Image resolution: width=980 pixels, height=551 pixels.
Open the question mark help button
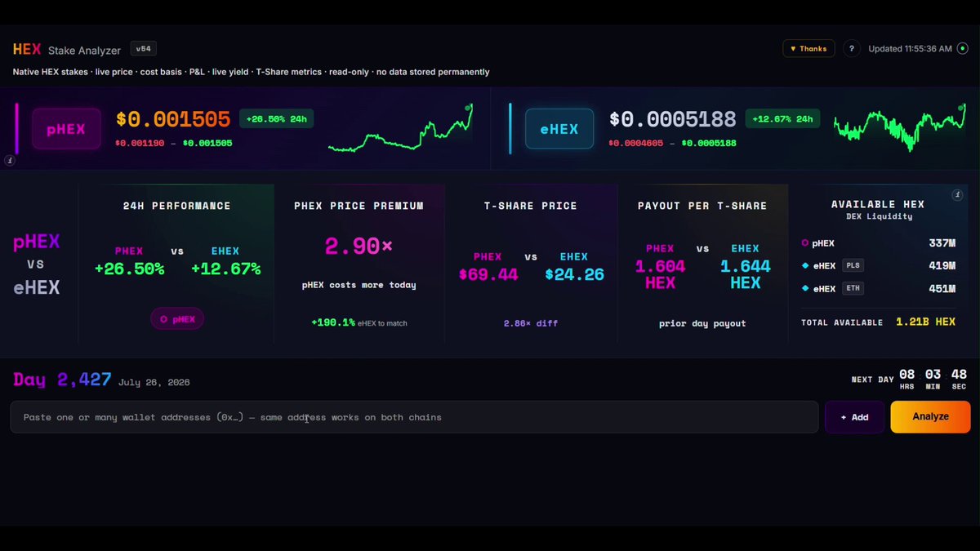(x=851, y=49)
